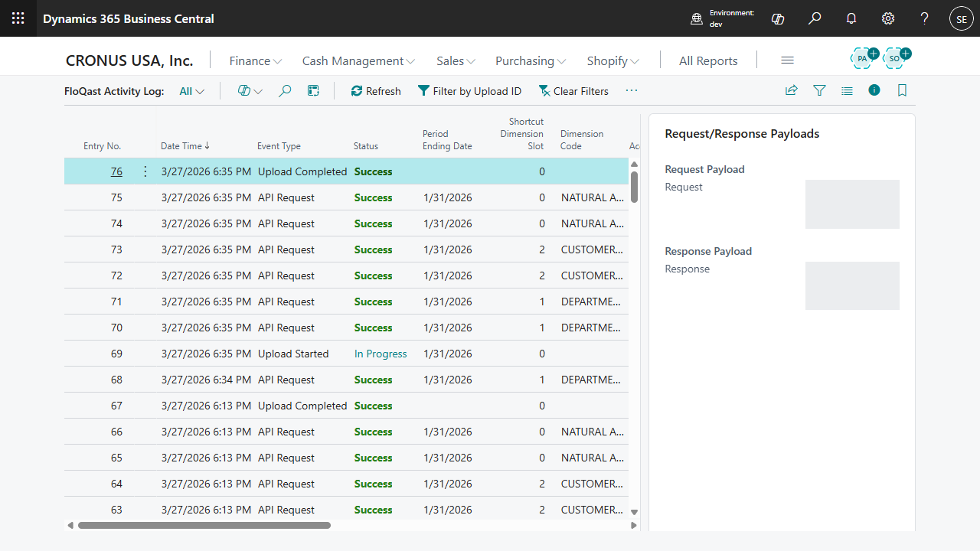Open the Settings gear
This screenshot has width=980, height=551.
pyautogui.click(x=888, y=18)
